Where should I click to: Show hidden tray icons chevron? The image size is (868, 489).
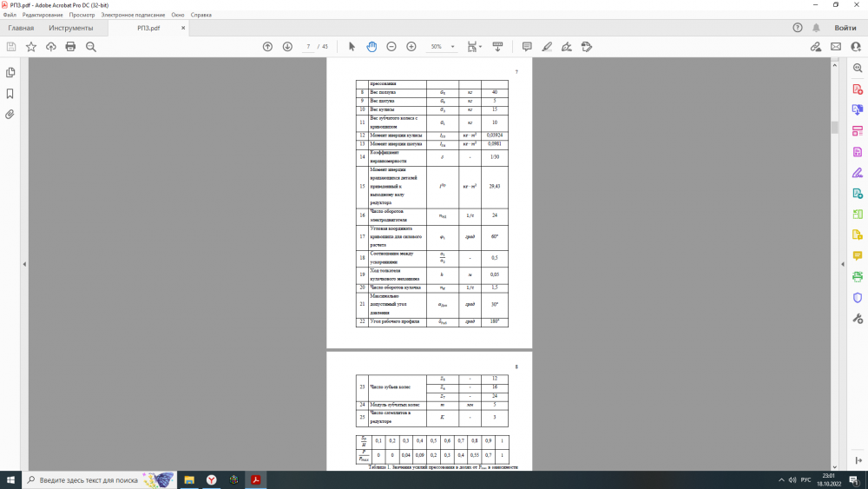781,480
